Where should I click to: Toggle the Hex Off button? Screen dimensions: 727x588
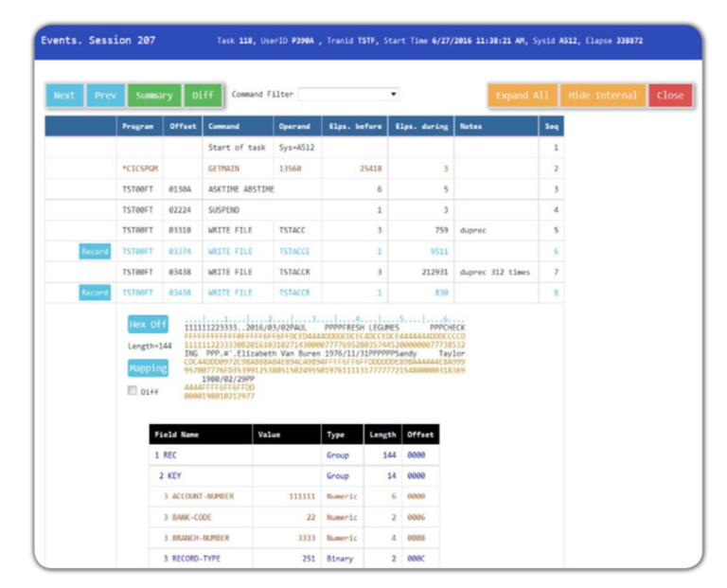coord(148,325)
